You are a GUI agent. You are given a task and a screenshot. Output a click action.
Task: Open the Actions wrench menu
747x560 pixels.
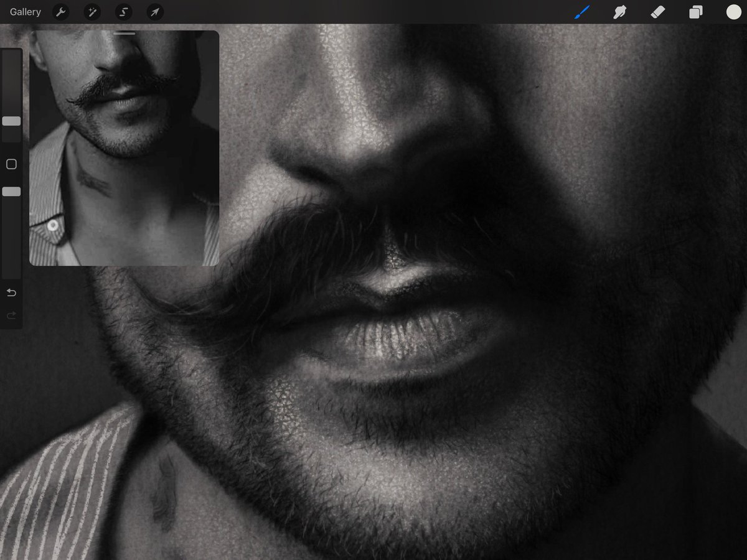click(x=61, y=12)
